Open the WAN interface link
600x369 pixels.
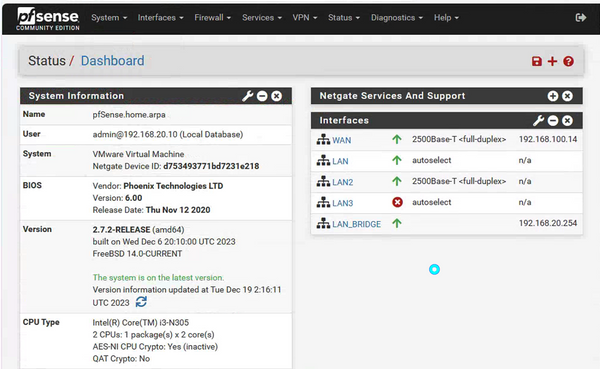coord(341,140)
